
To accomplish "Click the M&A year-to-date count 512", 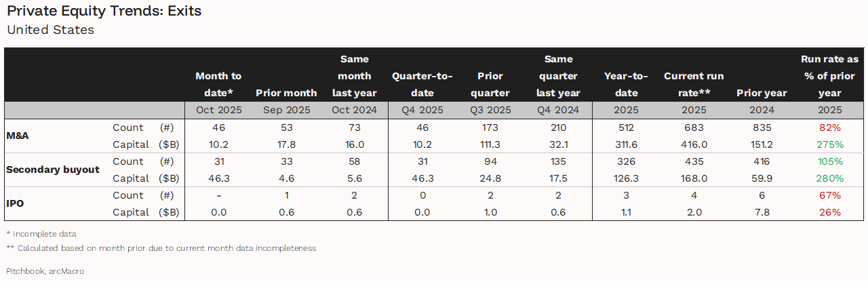I will (625, 127).
